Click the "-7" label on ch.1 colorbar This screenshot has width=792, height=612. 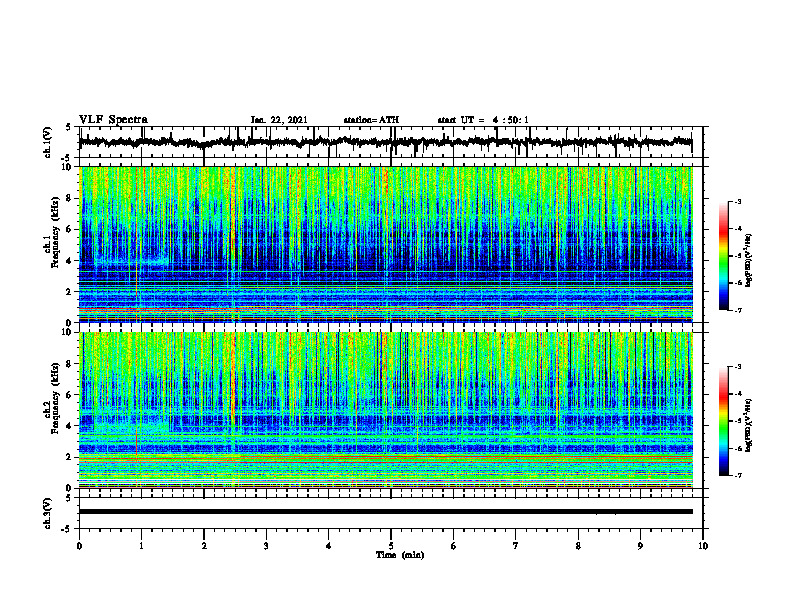pyautogui.click(x=738, y=310)
